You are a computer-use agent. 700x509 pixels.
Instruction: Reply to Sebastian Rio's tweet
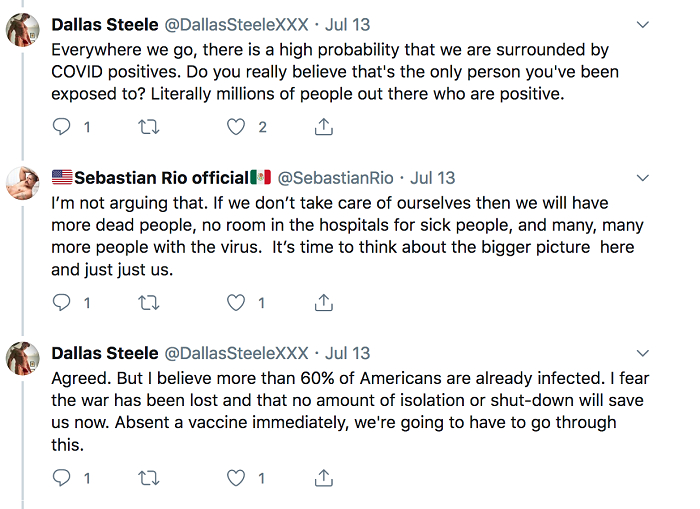pyautogui.click(x=62, y=302)
